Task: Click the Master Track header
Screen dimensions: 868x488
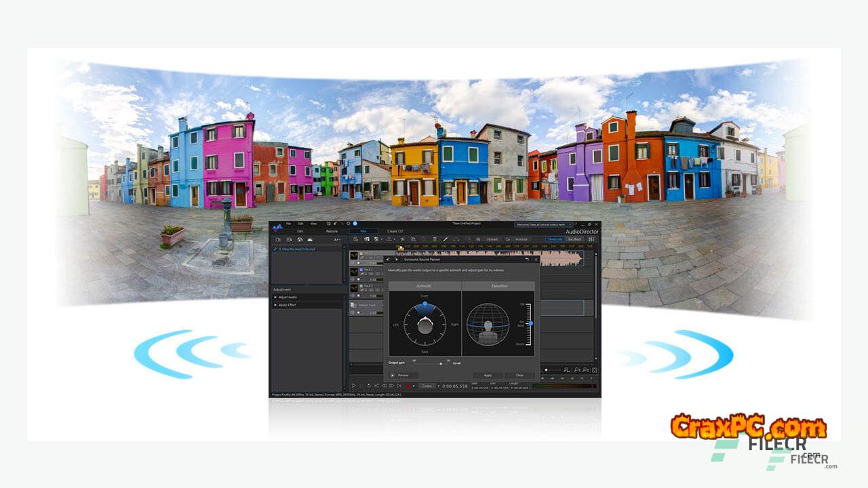Action: point(366,307)
